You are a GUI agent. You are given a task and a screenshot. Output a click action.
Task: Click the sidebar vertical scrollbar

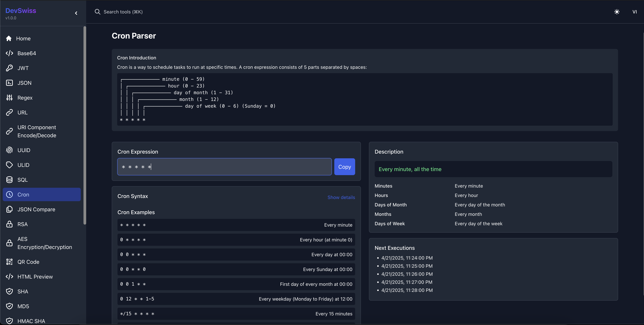tap(84, 125)
